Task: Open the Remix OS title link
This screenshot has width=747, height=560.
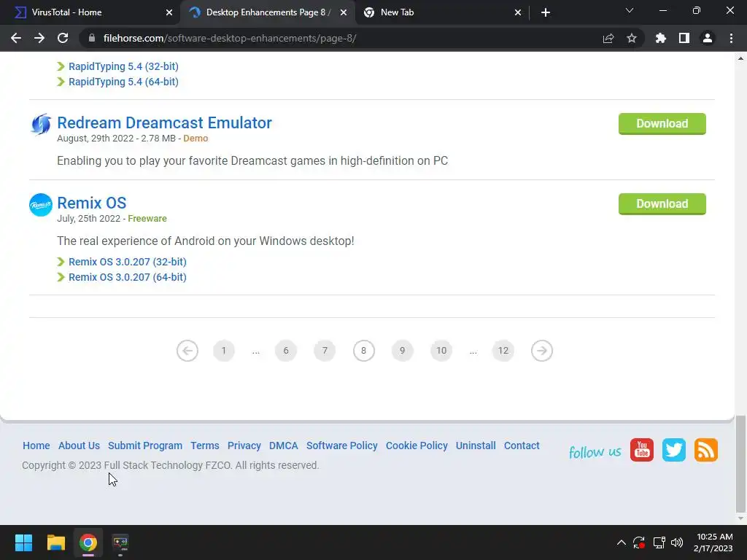Action: coord(91,203)
